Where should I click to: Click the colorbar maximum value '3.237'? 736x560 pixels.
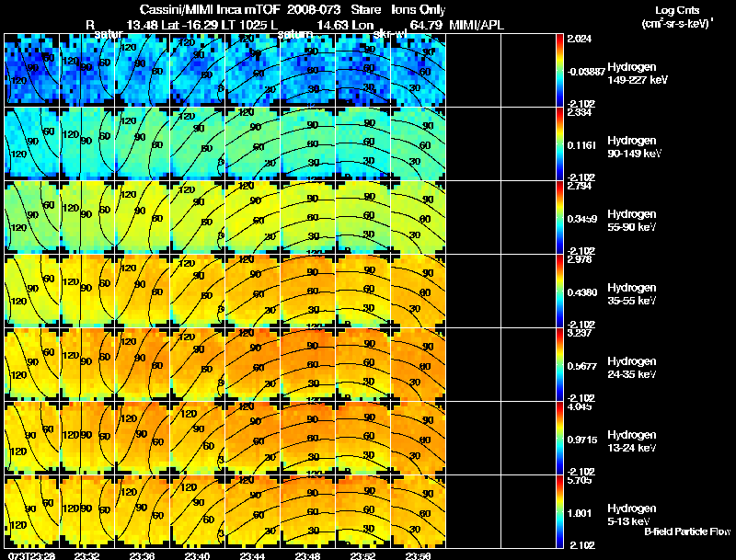pos(580,334)
